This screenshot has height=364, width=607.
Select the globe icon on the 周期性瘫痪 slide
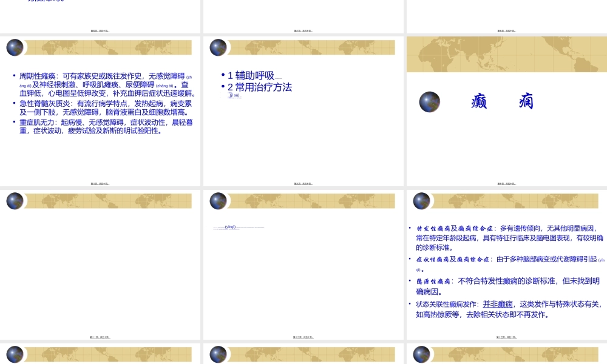point(15,47)
